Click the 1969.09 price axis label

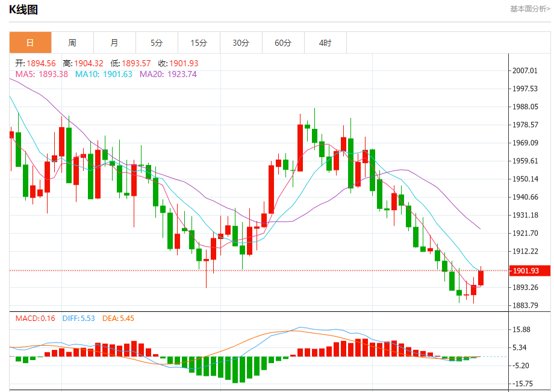(525, 143)
